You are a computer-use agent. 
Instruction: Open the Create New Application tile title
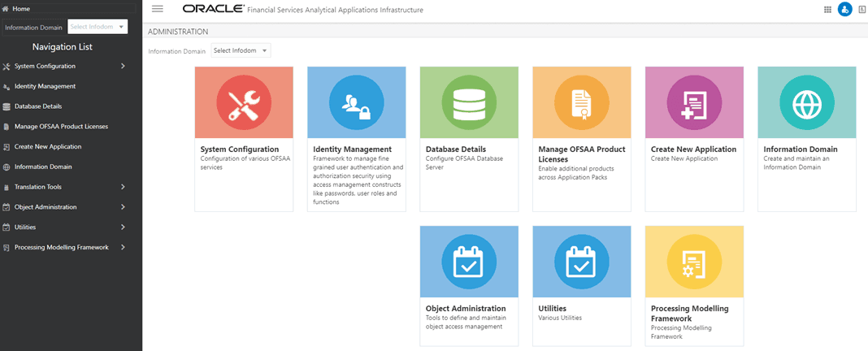click(x=693, y=149)
